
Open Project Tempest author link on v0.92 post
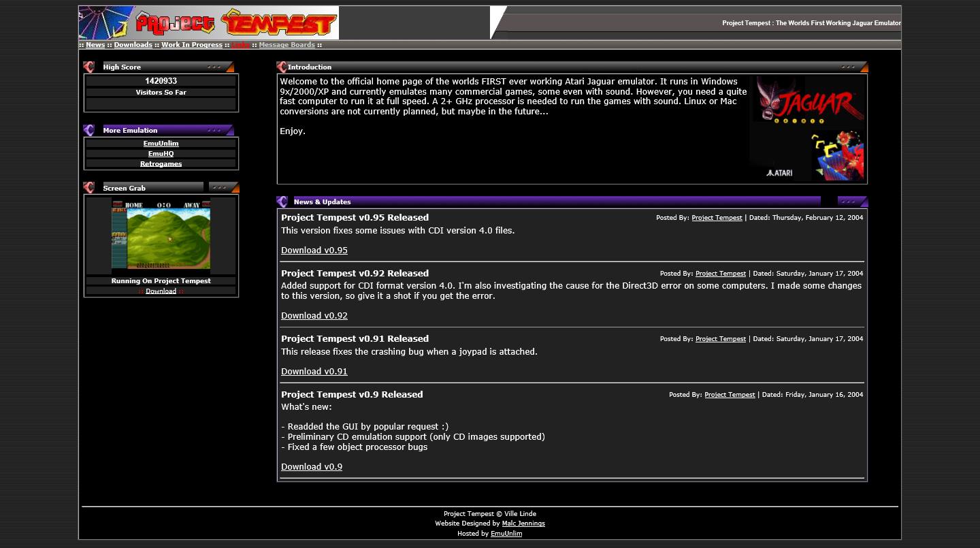(721, 274)
